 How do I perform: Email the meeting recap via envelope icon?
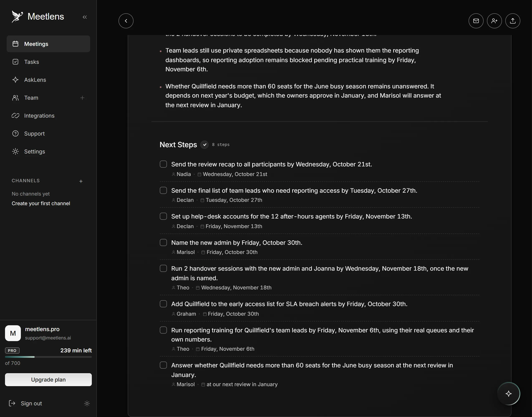point(476,21)
